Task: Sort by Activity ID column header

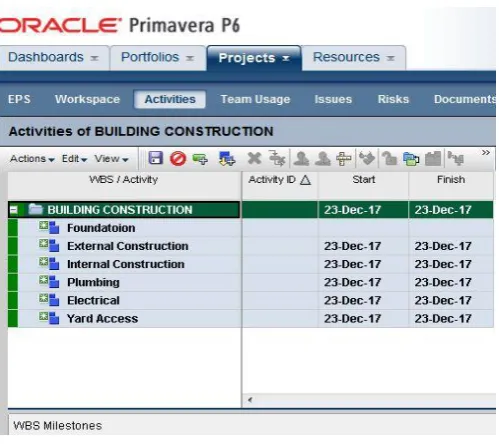Action: point(279,185)
